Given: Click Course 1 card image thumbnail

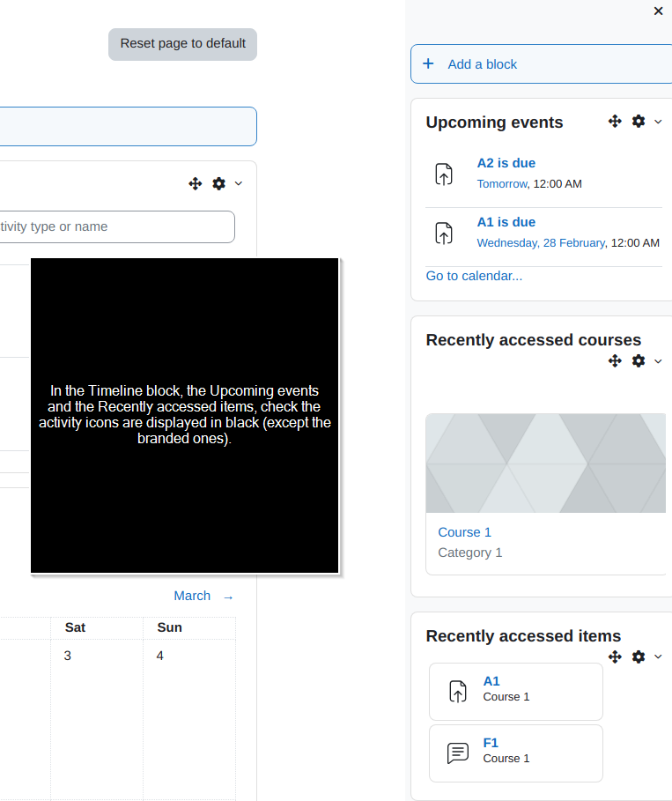Looking at the screenshot, I should click(545, 463).
